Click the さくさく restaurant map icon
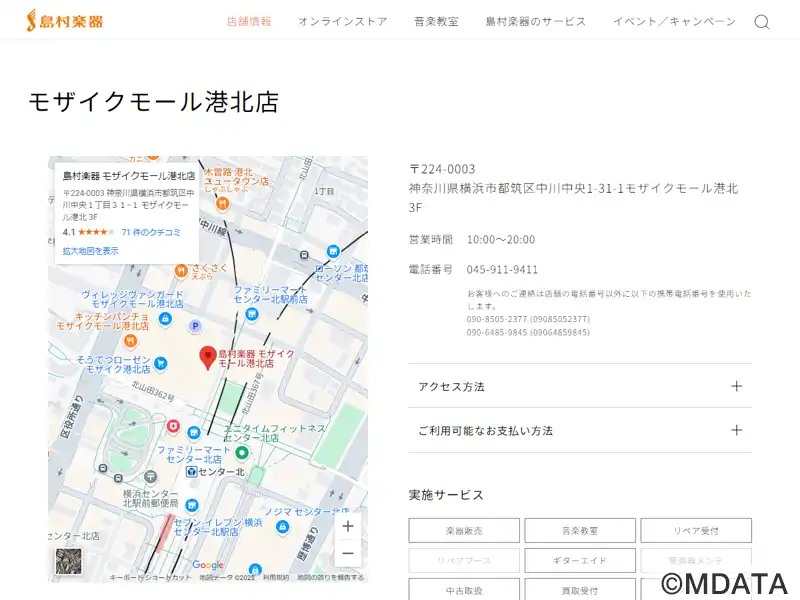This screenshot has width=800, height=600. click(181, 270)
